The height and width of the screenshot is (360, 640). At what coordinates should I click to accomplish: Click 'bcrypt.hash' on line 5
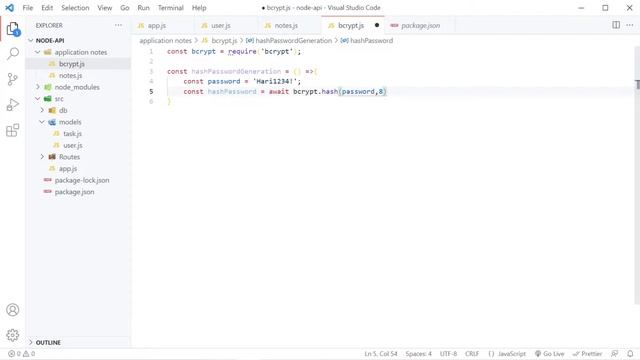[315, 91]
